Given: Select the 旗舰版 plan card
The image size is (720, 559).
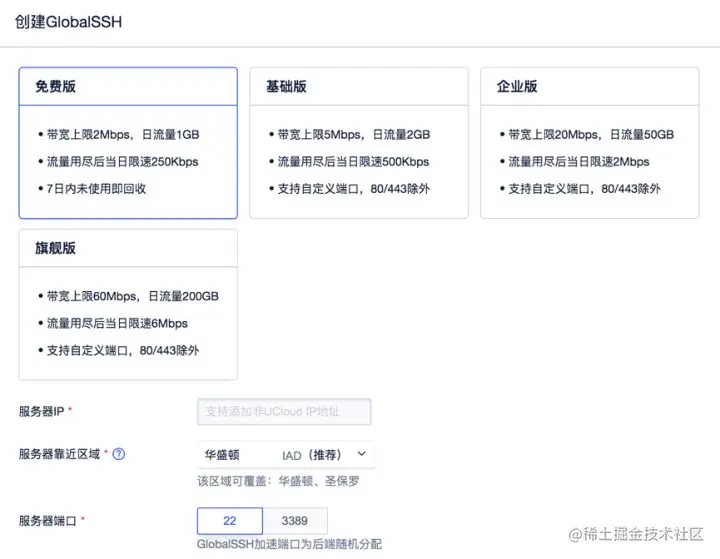Looking at the screenshot, I should [x=128, y=305].
